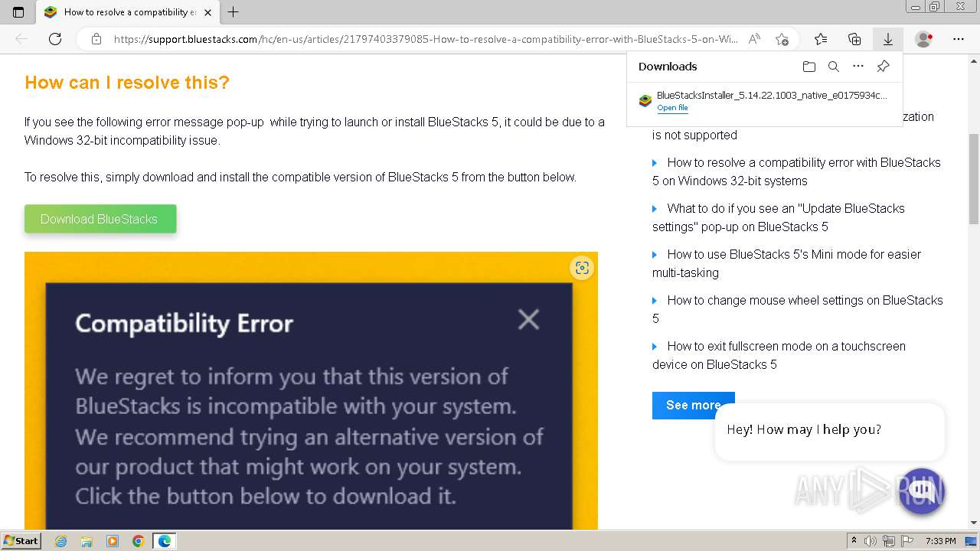
Task: Open mouse wheel settings article
Action: [797, 309]
